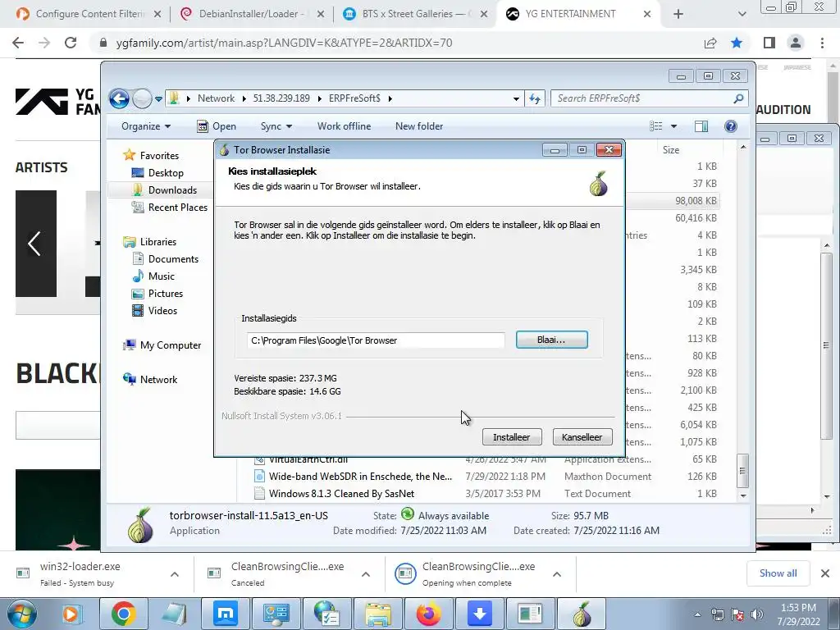Select ERPFreSoft$ in the address path
840x630 pixels.
coord(354,98)
